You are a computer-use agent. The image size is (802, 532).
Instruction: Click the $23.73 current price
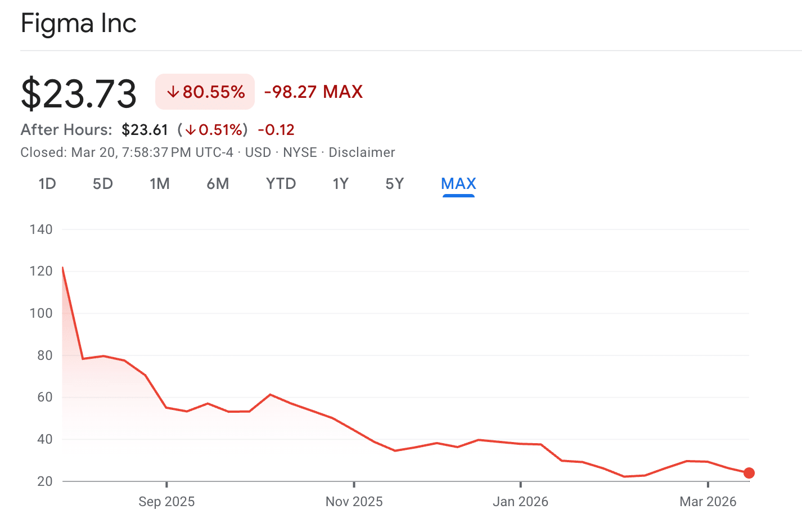pos(79,93)
